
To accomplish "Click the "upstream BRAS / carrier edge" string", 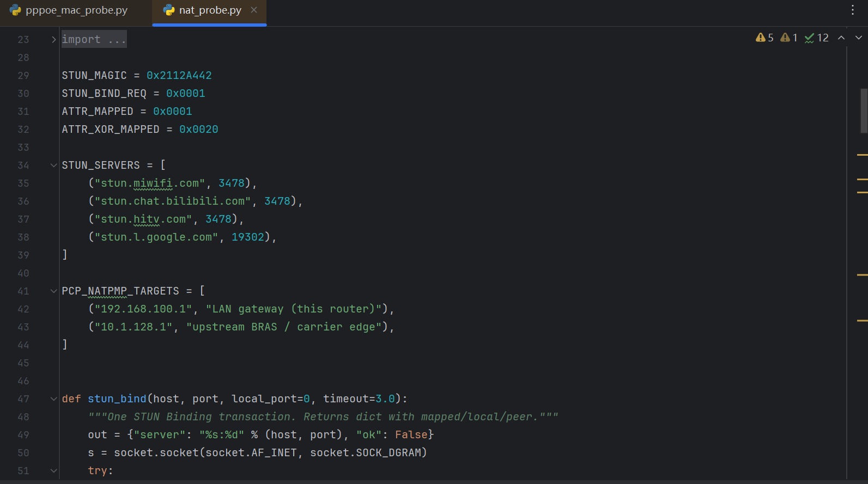I will pyautogui.click(x=284, y=327).
